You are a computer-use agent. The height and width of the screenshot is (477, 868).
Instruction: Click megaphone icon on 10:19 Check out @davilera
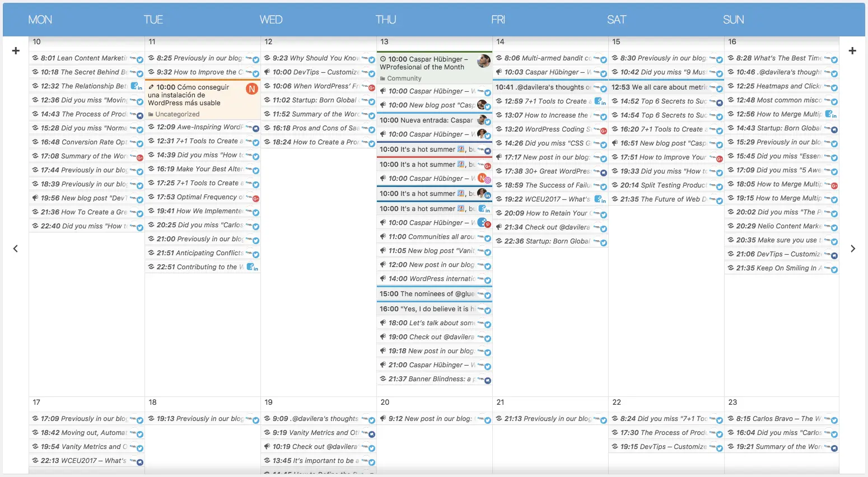[267, 447]
